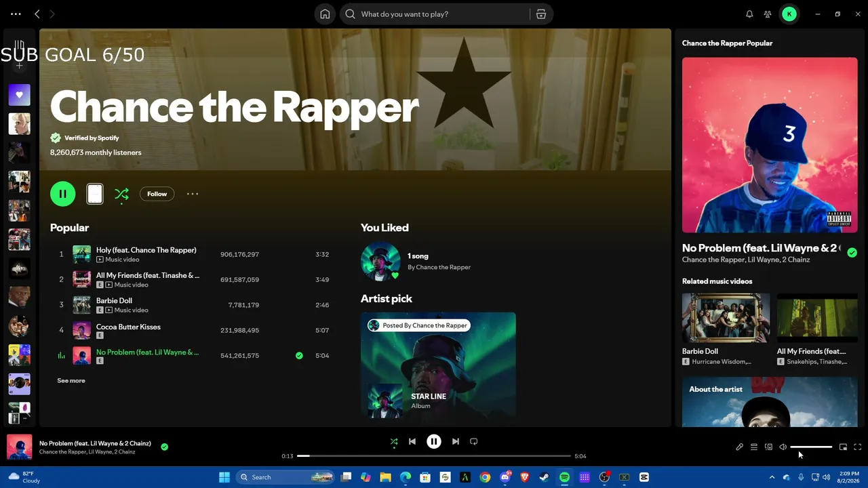The image size is (868, 488).
Task: Go back with the top-left back arrow
Action: point(37,14)
